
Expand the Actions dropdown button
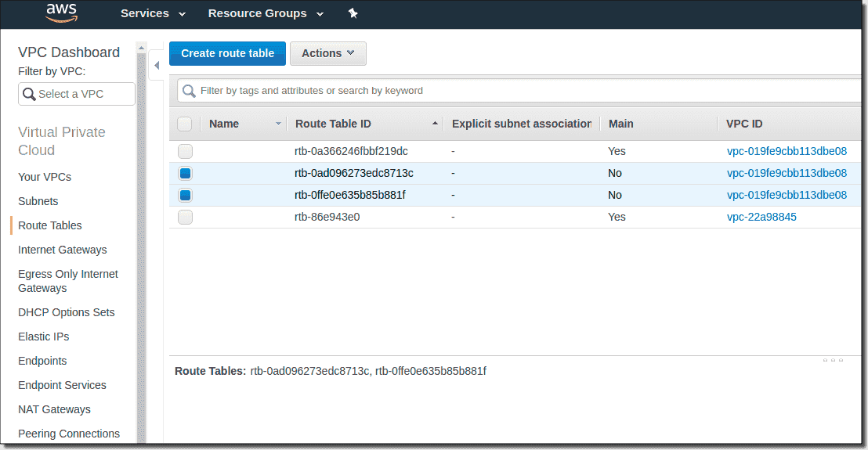tap(327, 54)
